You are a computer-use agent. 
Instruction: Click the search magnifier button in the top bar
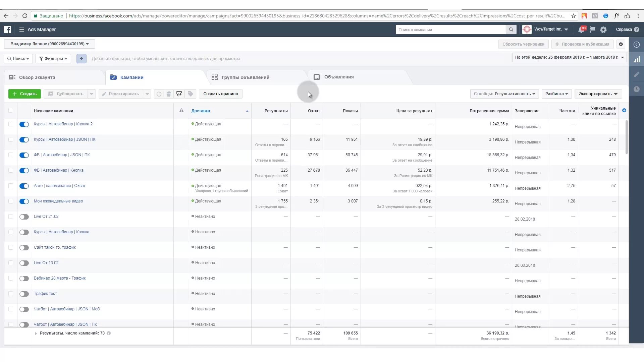pyautogui.click(x=511, y=29)
